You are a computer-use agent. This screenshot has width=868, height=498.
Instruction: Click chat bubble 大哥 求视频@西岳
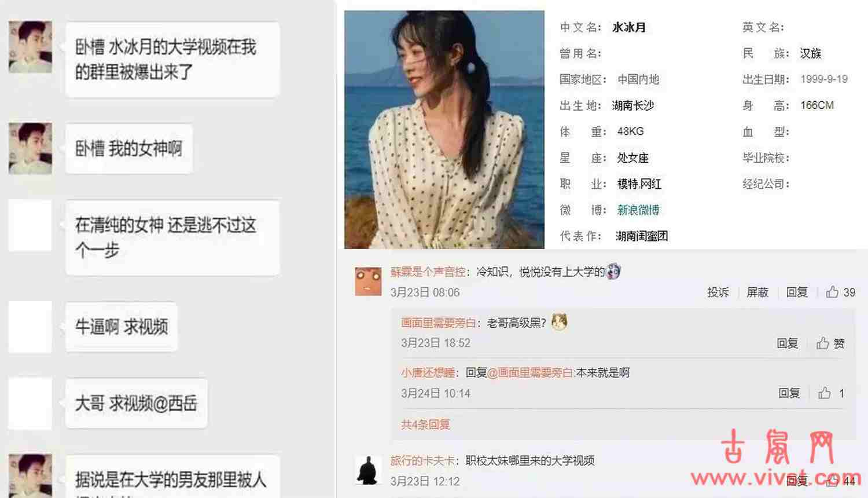(x=137, y=404)
